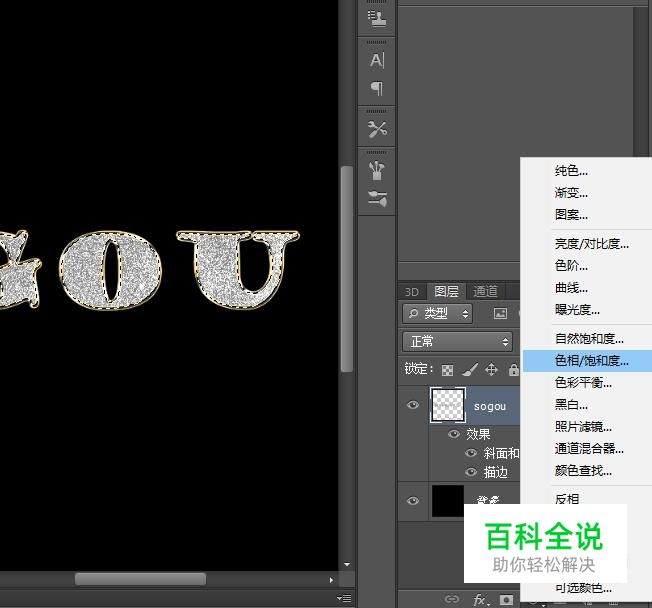
Task: Choose 自然饱和度... from the menu
Action: (x=587, y=339)
